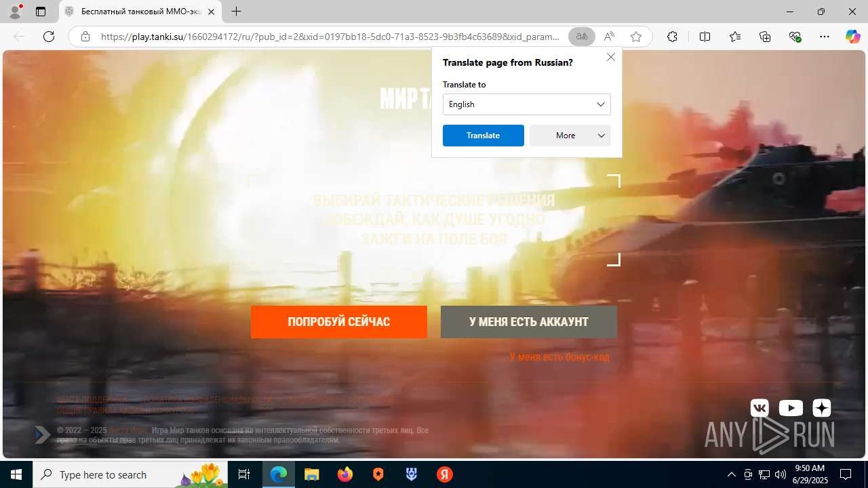Open the Леста Игры footer link
868x488 pixels.
click(x=128, y=430)
